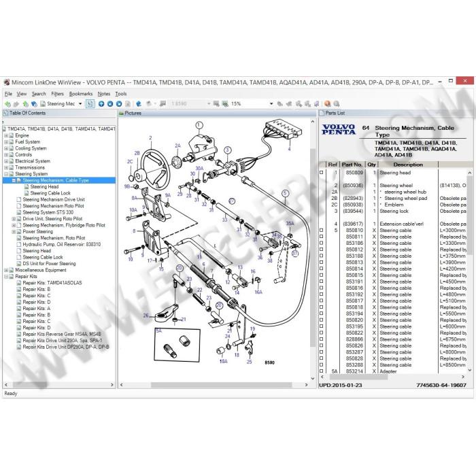Collapse the Steering System tree node
Image resolution: width=476 pixels, height=476 pixels.
pyautogui.click(x=6, y=174)
